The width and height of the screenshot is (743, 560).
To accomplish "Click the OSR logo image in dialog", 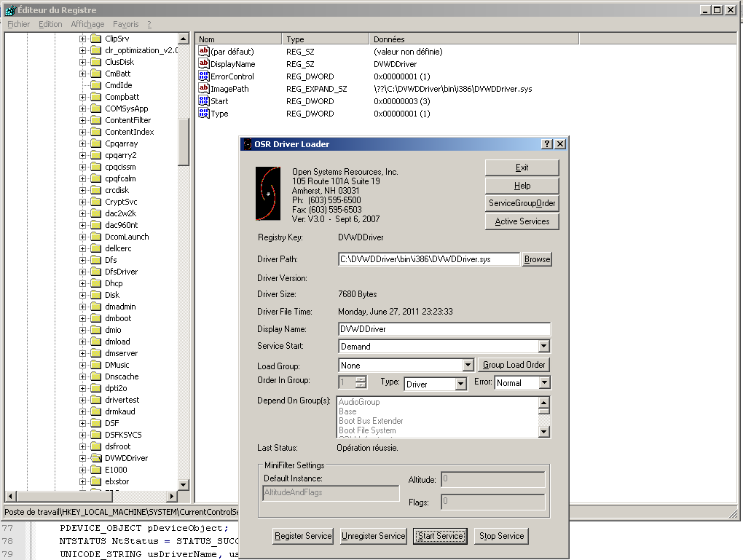I will [x=268, y=193].
